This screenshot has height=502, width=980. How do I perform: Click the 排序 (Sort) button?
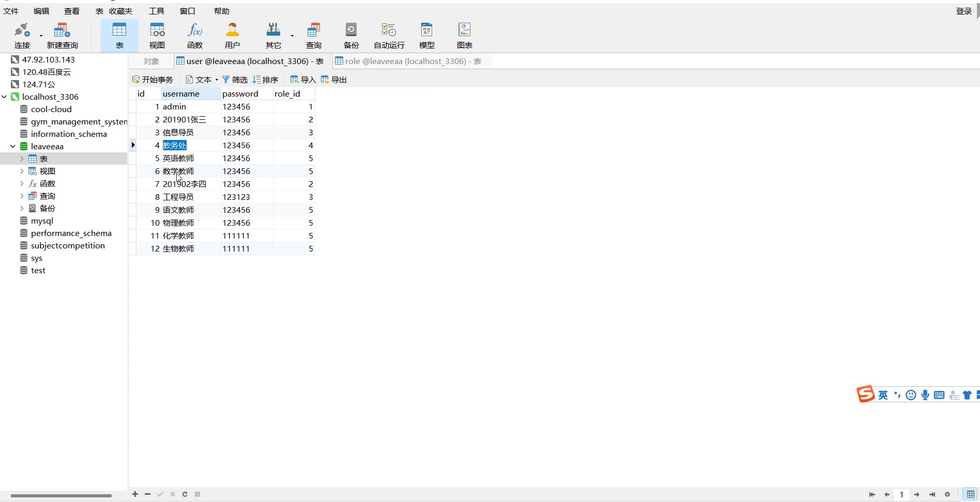pos(265,80)
